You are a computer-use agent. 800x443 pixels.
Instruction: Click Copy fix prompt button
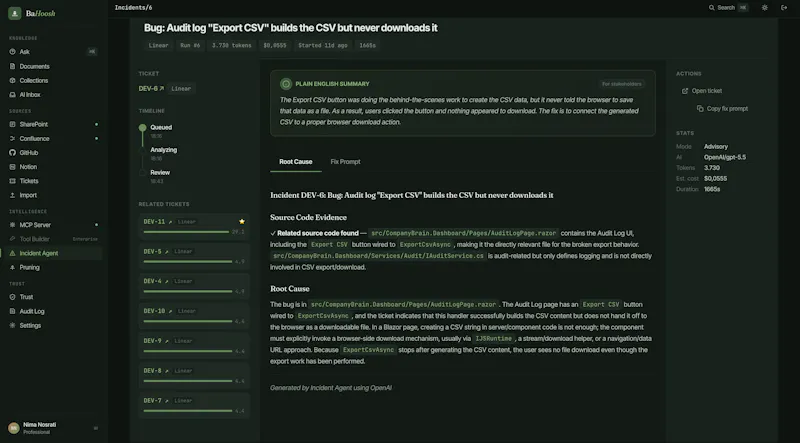pos(722,109)
